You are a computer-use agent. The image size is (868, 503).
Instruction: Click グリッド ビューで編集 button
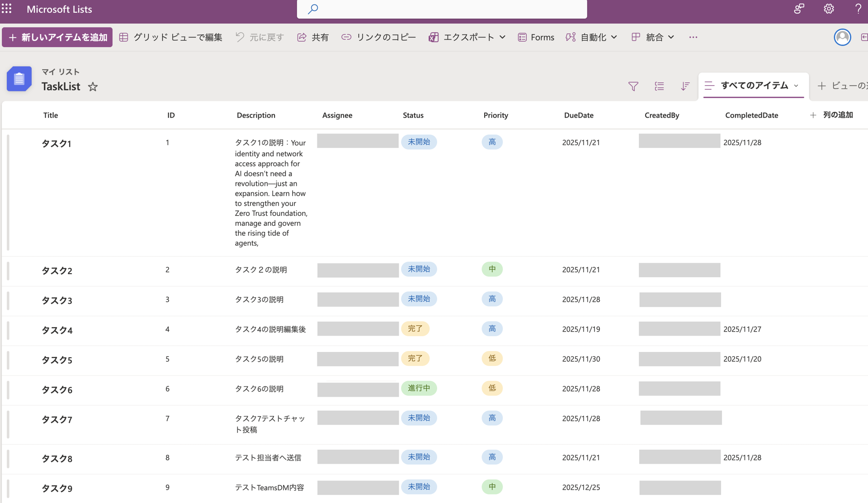pos(171,37)
